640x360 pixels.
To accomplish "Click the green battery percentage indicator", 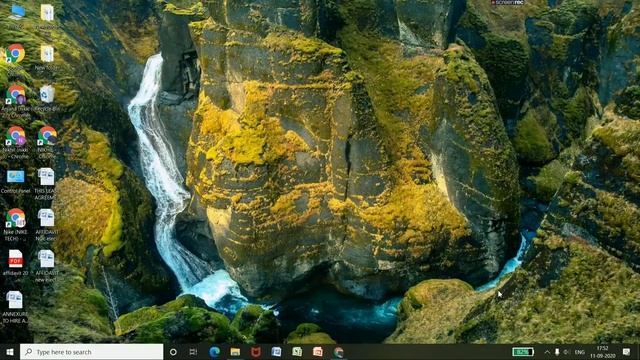I will (523, 352).
